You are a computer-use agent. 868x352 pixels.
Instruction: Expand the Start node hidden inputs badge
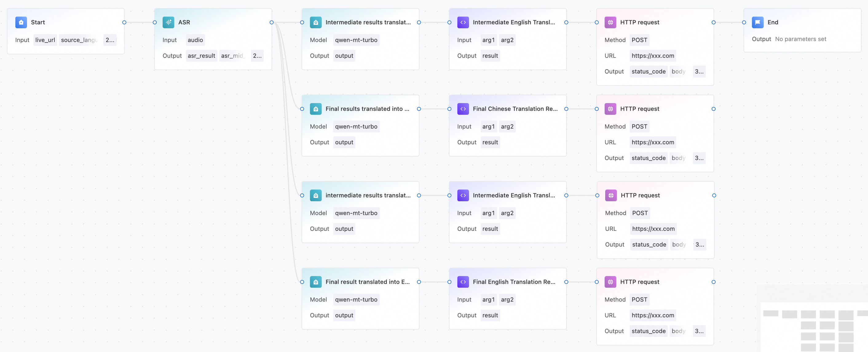tap(110, 40)
